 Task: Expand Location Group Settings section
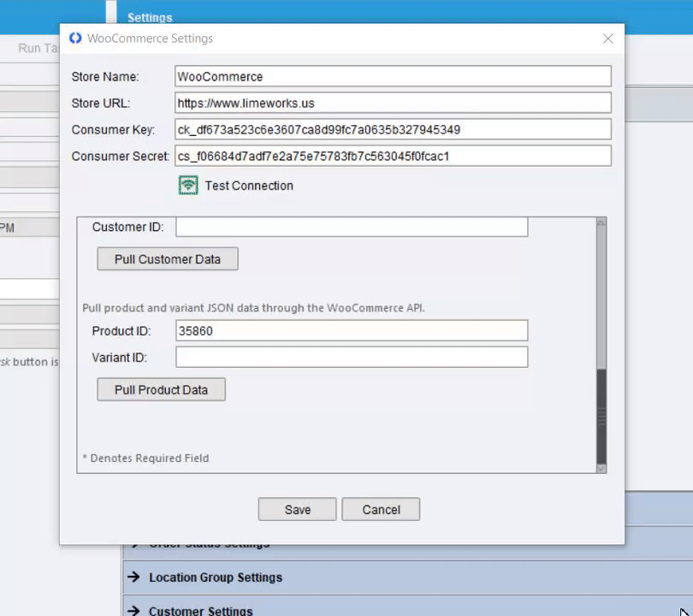point(407,577)
